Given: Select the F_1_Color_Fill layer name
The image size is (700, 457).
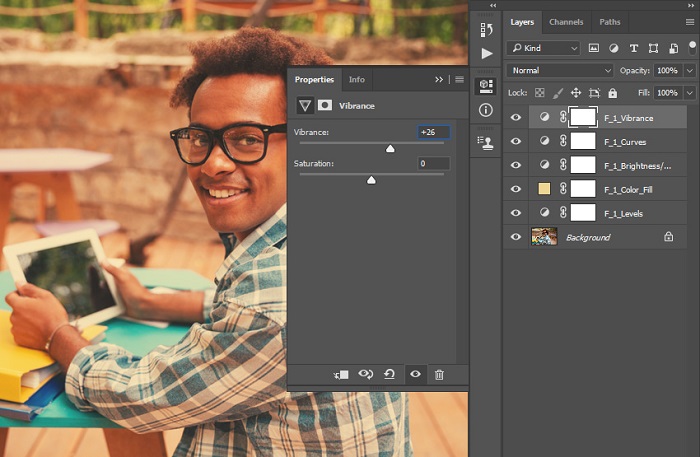Looking at the screenshot, I should tap(628, 190).
